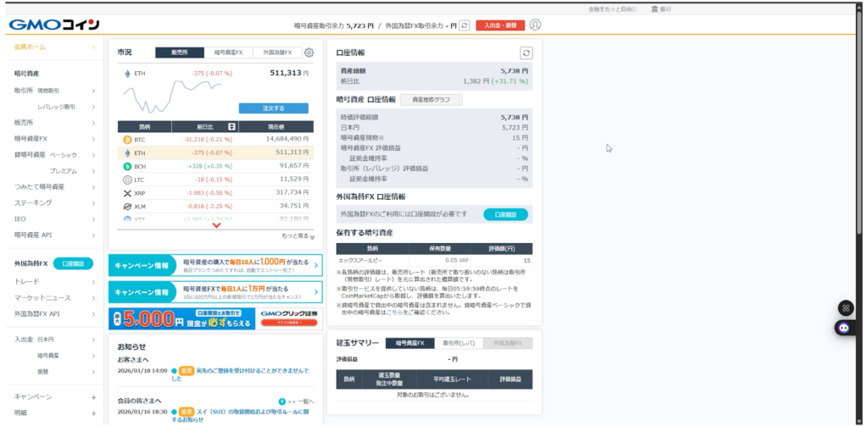Screen dimensions: 868x426
Task: Refresh the trading balance in header
Action: pos(465,25)
